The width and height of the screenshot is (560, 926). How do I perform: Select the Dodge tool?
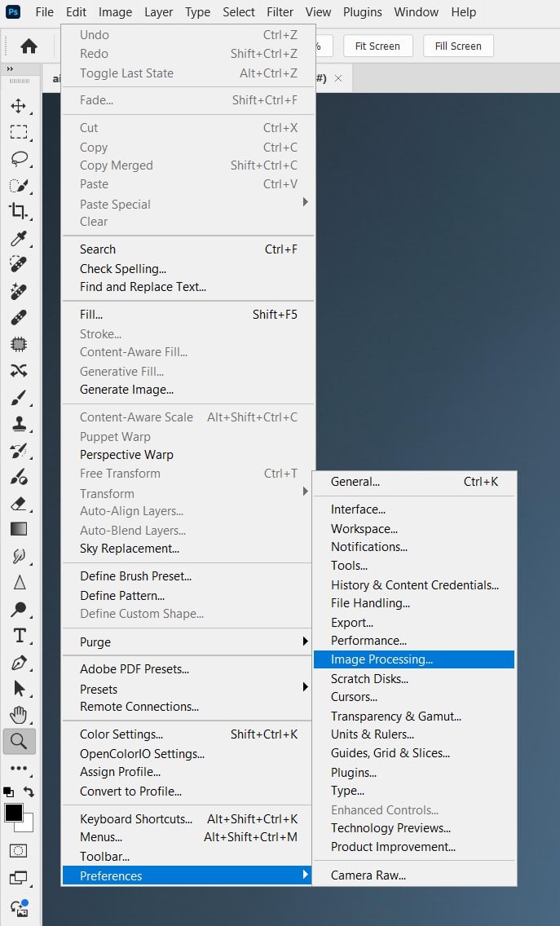pyautogui.click(x=19, y=609)
